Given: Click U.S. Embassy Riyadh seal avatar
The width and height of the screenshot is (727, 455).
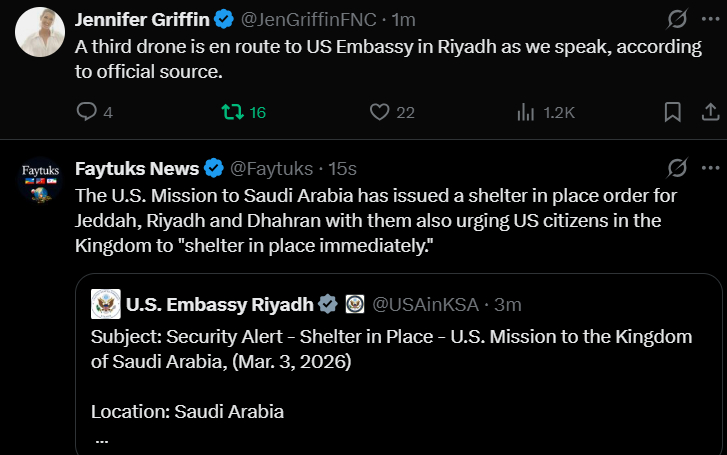Looking at the screenshot, I should (x=105, y=303).
